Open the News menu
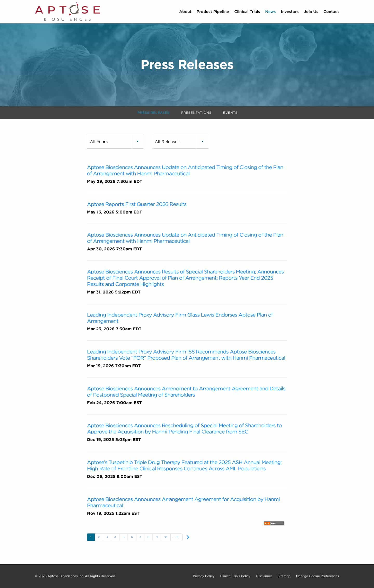 tap(270, 12)
